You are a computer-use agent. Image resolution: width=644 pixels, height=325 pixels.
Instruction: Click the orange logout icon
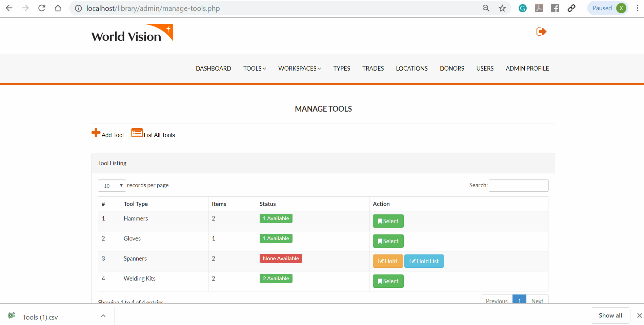[x=541, y=32]
